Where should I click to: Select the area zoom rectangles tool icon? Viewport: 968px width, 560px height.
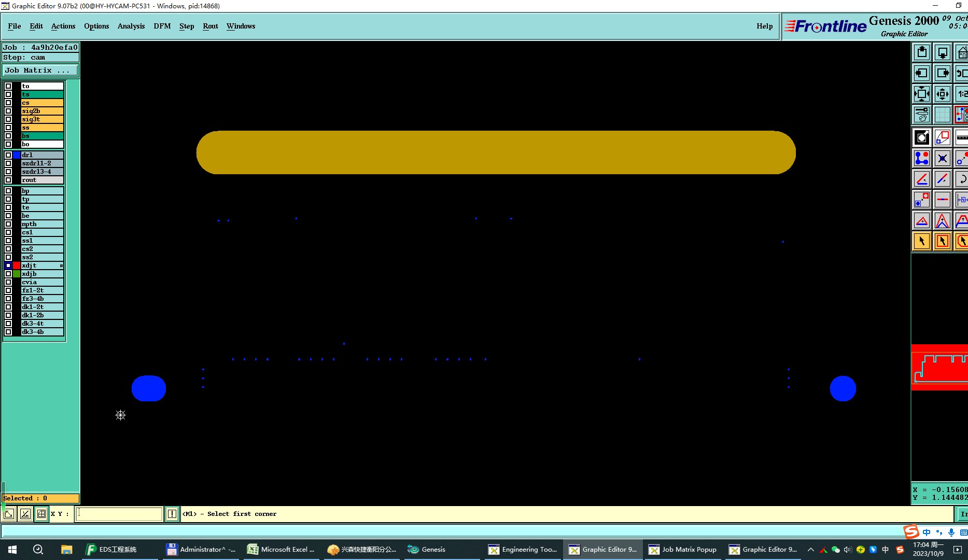(943, 137)
